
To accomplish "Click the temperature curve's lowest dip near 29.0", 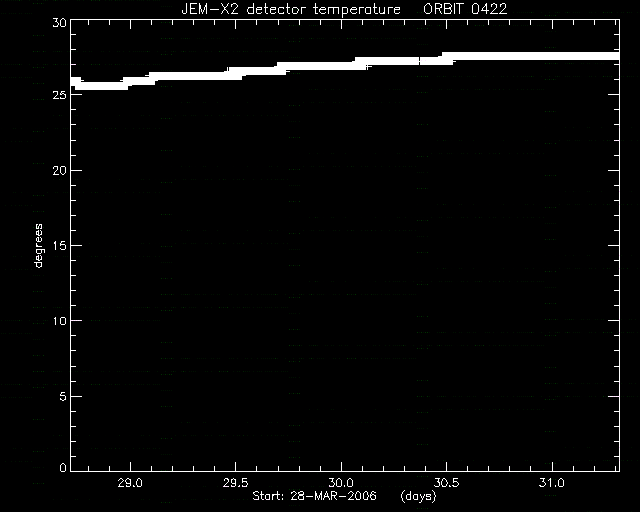I will [x=101, y=86].
